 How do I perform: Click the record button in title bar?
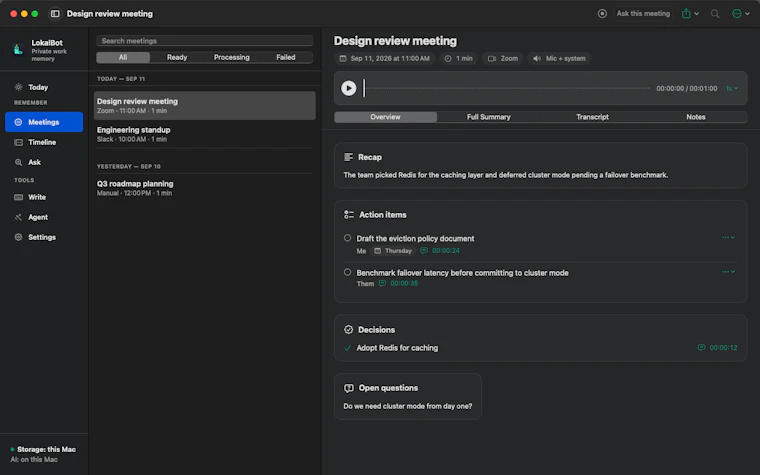point(602,14)
